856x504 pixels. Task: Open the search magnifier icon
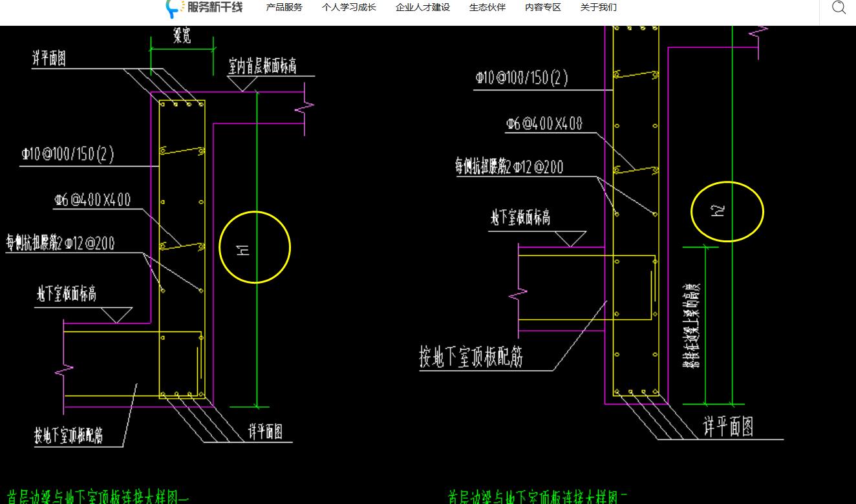coord(839,8)
